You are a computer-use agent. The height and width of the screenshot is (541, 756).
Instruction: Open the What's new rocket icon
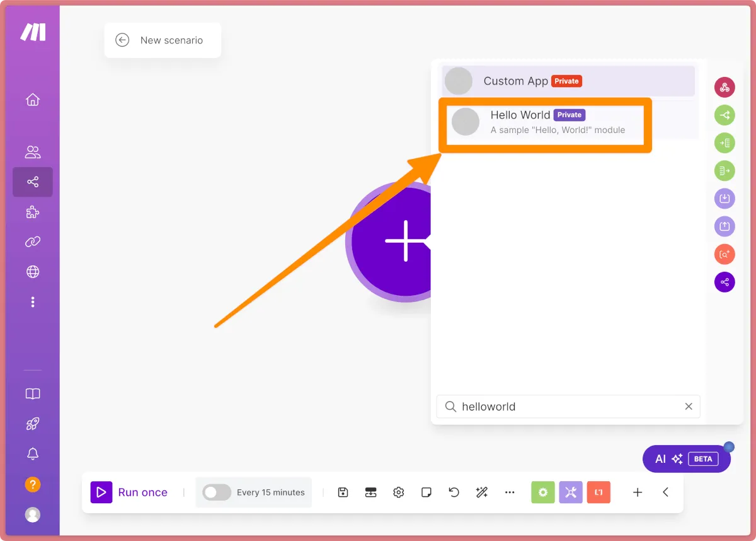[33, 424]
